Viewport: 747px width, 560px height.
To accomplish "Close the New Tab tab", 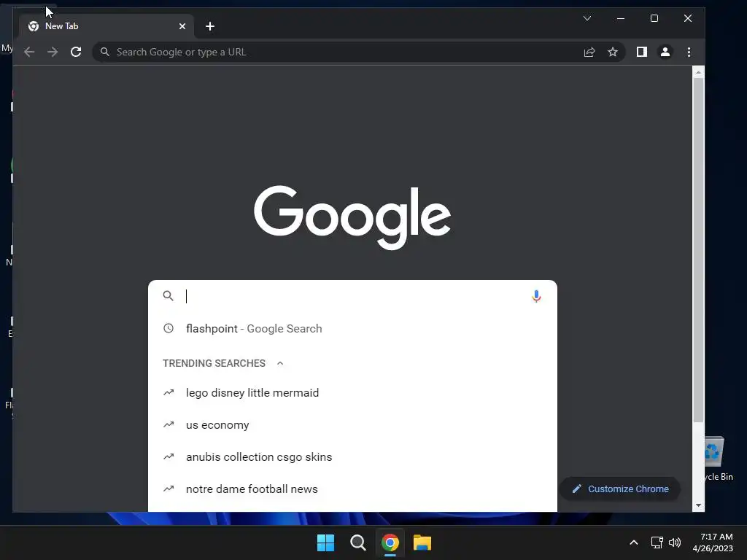I will pos(182,26).
